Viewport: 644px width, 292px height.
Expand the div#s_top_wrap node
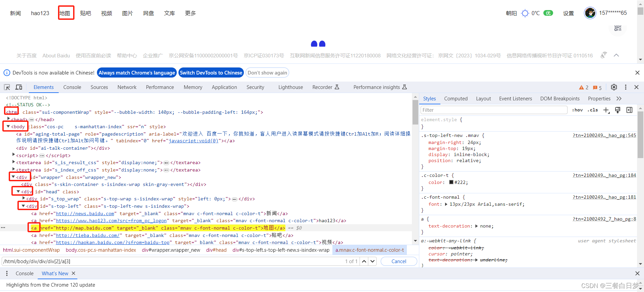(x=23, y=198)
